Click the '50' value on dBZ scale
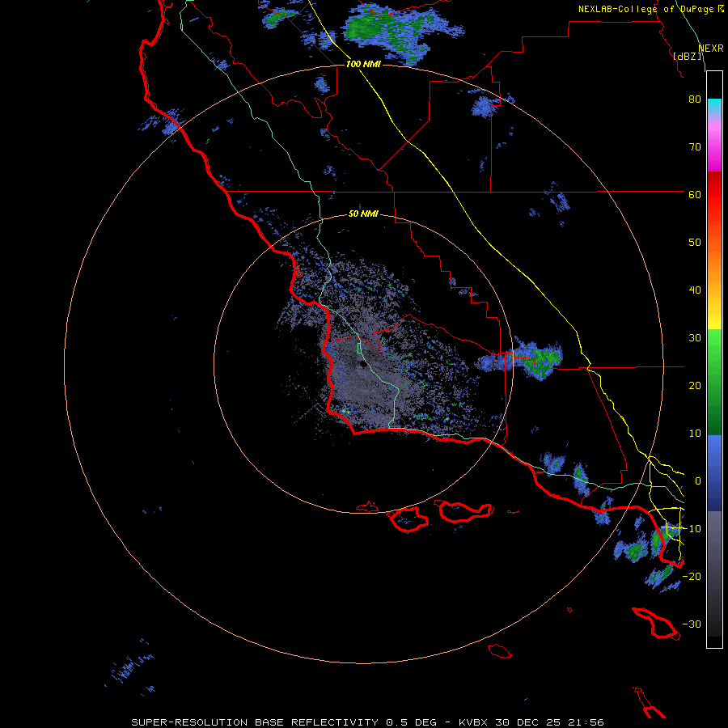The image size is (728, 728). [695, 243]
